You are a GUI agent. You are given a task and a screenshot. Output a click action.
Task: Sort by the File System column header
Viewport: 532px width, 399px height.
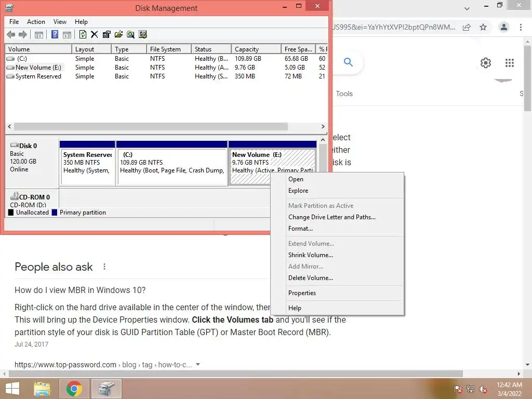(169, 49)
